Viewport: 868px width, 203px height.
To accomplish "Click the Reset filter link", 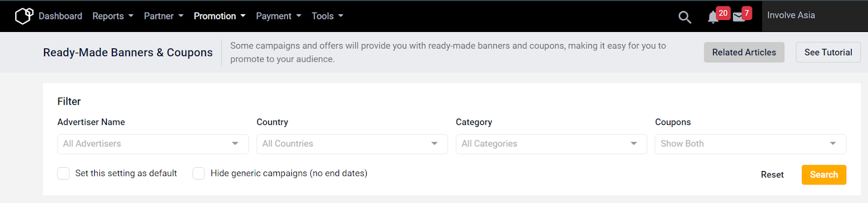I will [x=772, y=175].
